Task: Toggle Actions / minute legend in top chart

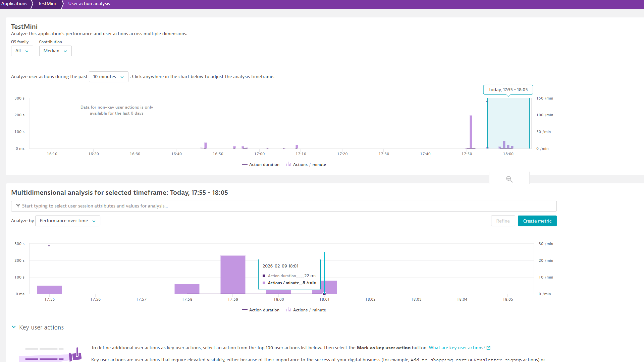Action: (x=306, y=165)
